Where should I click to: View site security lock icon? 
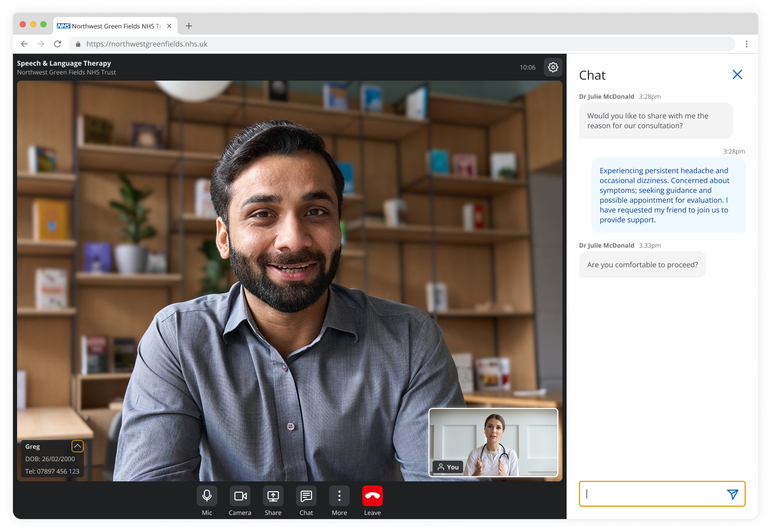point(78,44)
